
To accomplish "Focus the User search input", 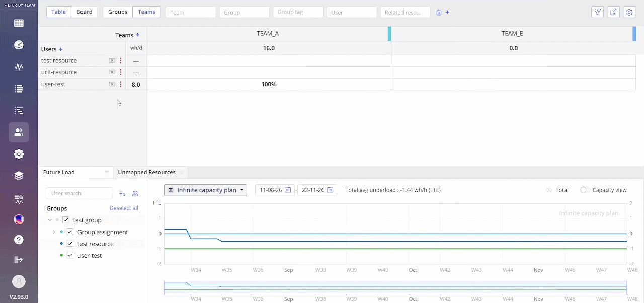I will [79, 193].
